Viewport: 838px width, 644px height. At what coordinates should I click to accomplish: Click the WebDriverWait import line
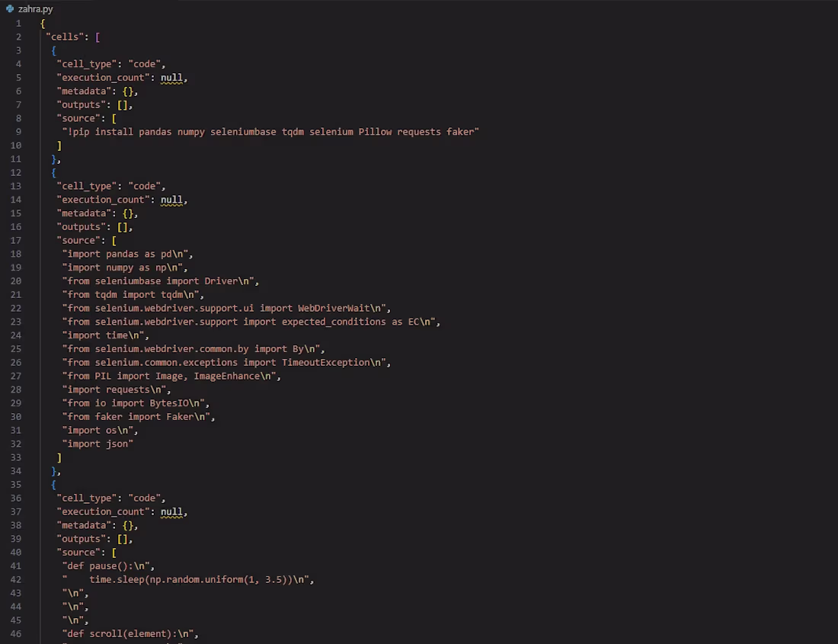[x=226, y=309]
